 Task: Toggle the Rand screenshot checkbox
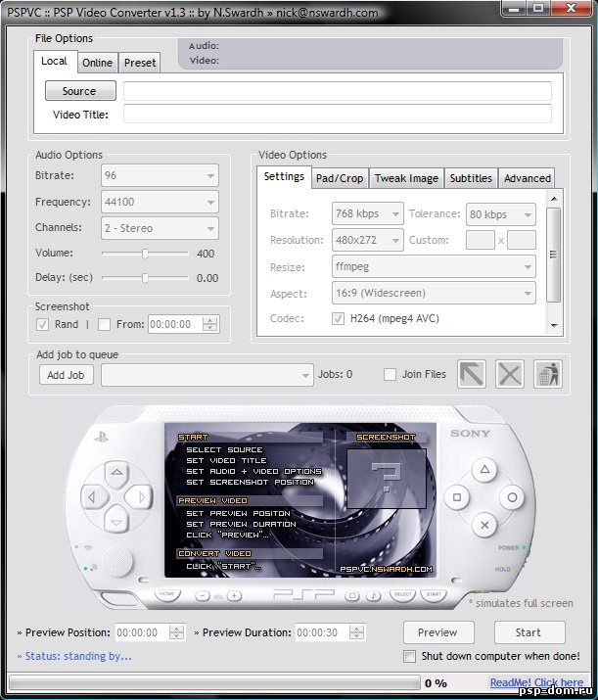point(43,324)
